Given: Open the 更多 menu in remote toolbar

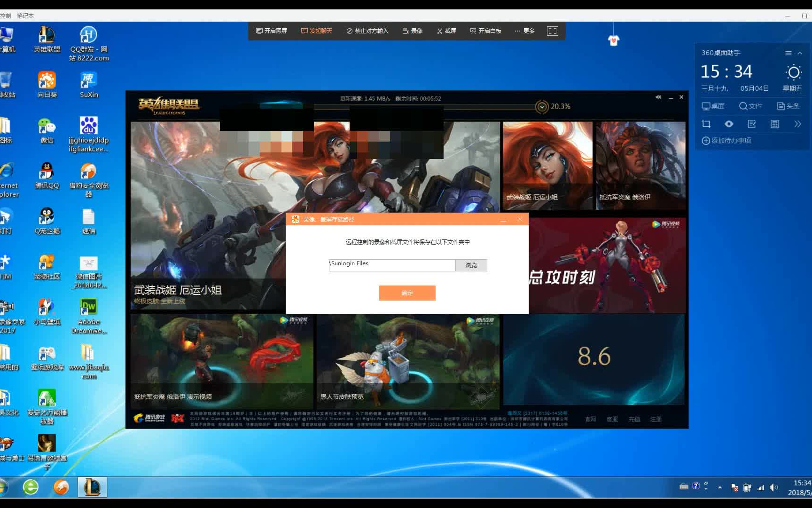Looking at the screenshot, I should pyautogui.click(x=524, y=31).
